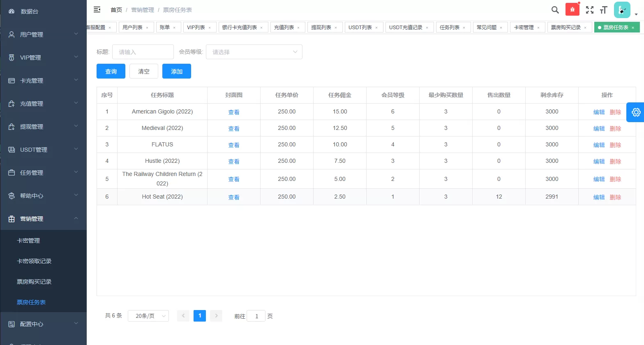
Task: Click the 数据台 dashboard icon in sidebar
Action: [11, 11]
